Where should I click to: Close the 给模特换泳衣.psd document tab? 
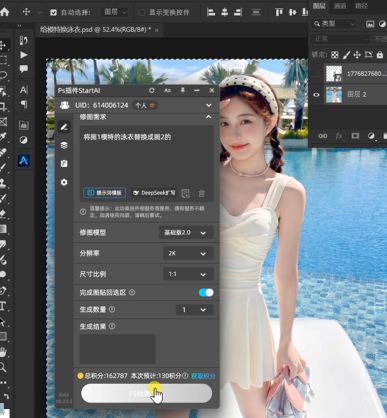coord(157,30)
